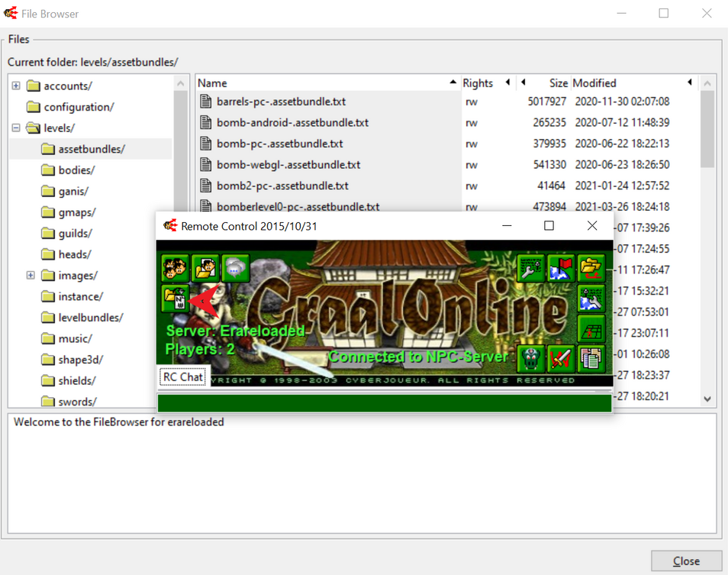Viewport: 728px width, 575px height.
Task: Expand the images/ folder tree node
Action: [31, 276]
